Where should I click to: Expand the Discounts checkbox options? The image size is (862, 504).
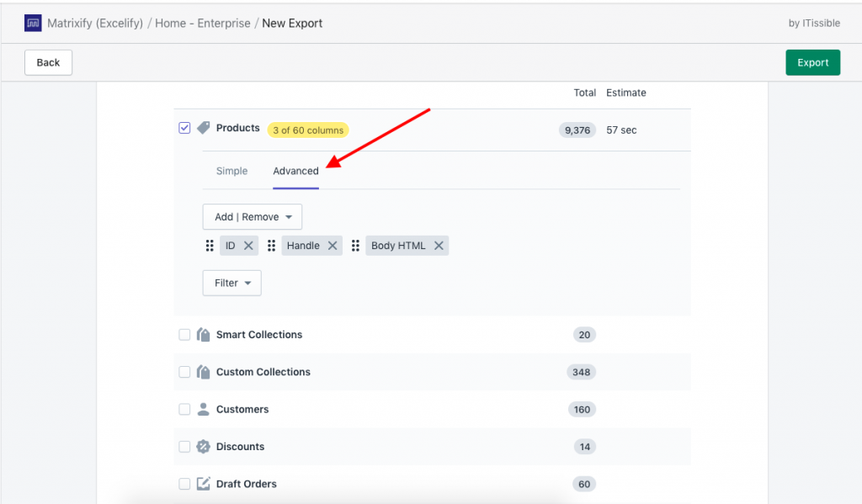[184, 447]
